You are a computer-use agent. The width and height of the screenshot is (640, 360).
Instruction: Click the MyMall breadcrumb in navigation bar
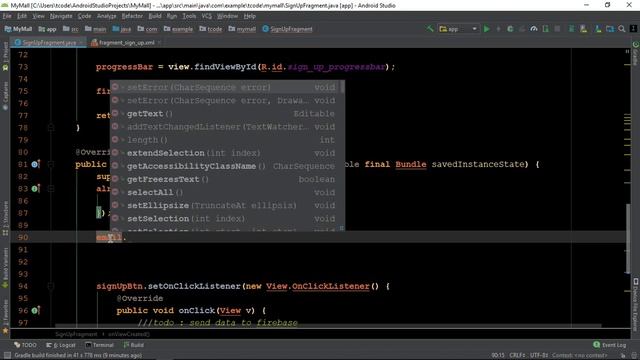18,29
